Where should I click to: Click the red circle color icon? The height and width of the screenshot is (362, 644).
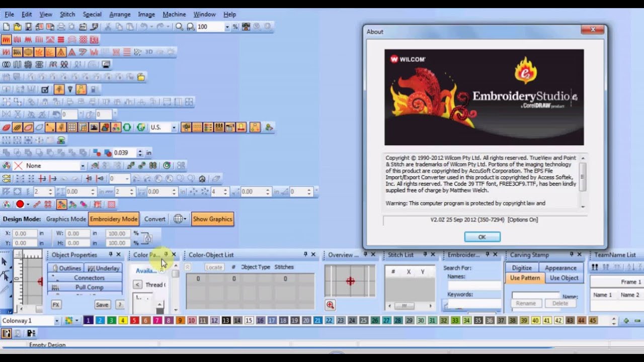click(20, 204)
